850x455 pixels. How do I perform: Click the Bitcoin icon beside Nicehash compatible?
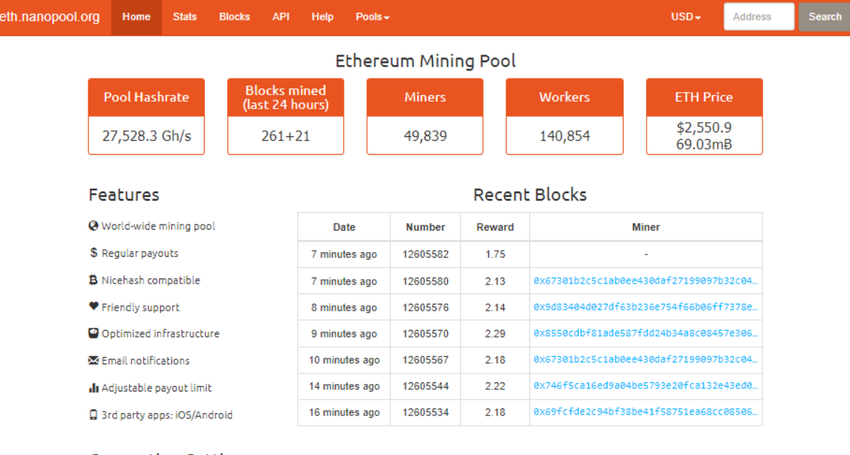click(93, 280)
